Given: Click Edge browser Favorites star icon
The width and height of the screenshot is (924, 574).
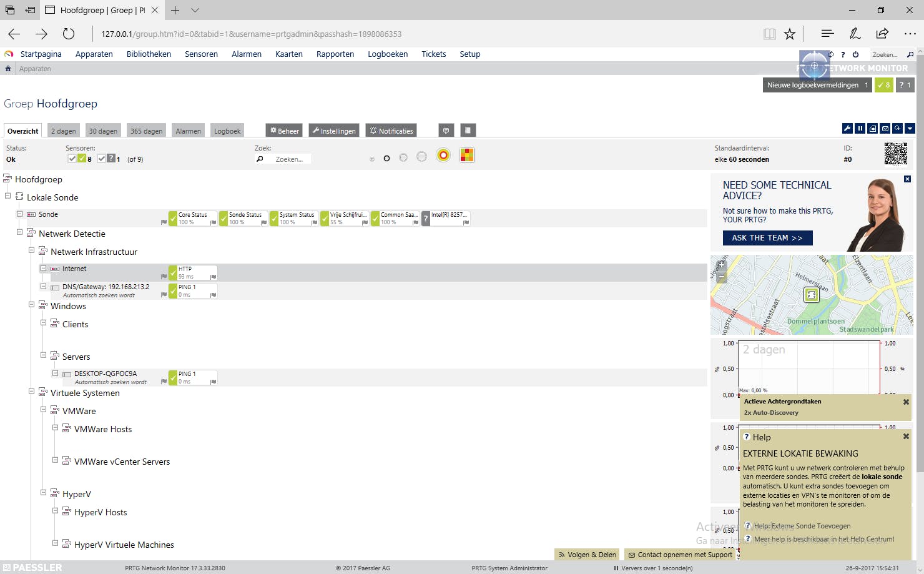Looking at the screenshot, I should click(790, 34).
